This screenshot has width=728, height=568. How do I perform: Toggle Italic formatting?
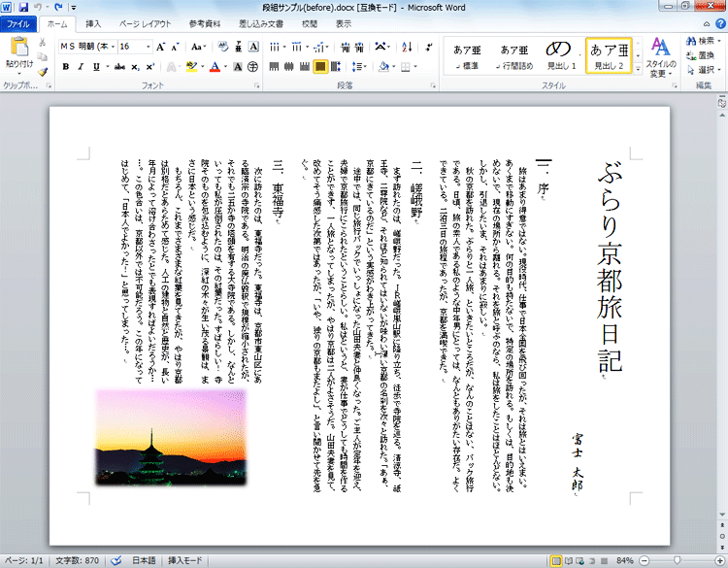click(81, 67)
